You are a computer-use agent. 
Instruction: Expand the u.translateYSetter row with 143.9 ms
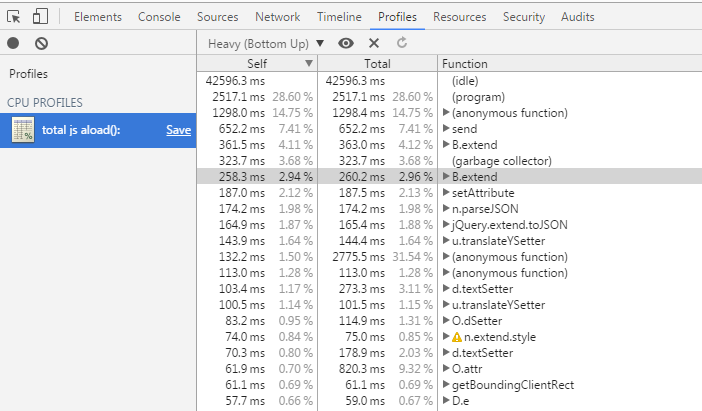click(x=446, y=240)
